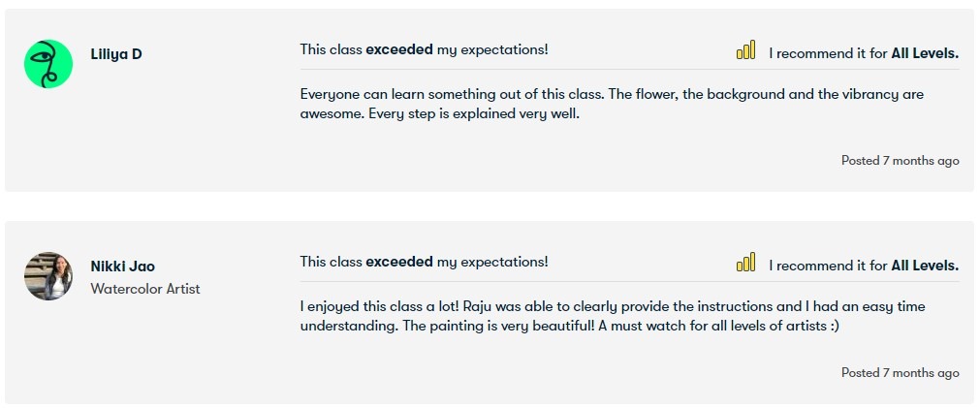The image size is (980, 408).
Task: Click "Posted 7 months ago" on Nikki's review
Action: [900, 373]
